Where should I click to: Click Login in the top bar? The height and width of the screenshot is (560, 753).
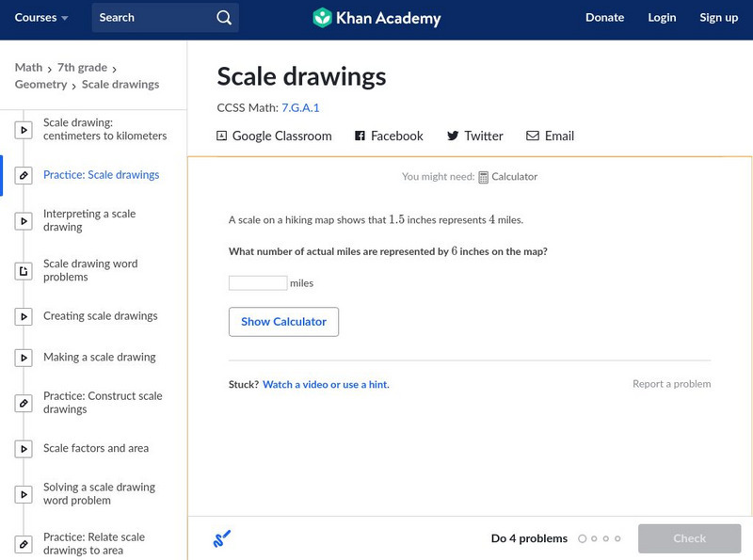[x=662, y=18]
